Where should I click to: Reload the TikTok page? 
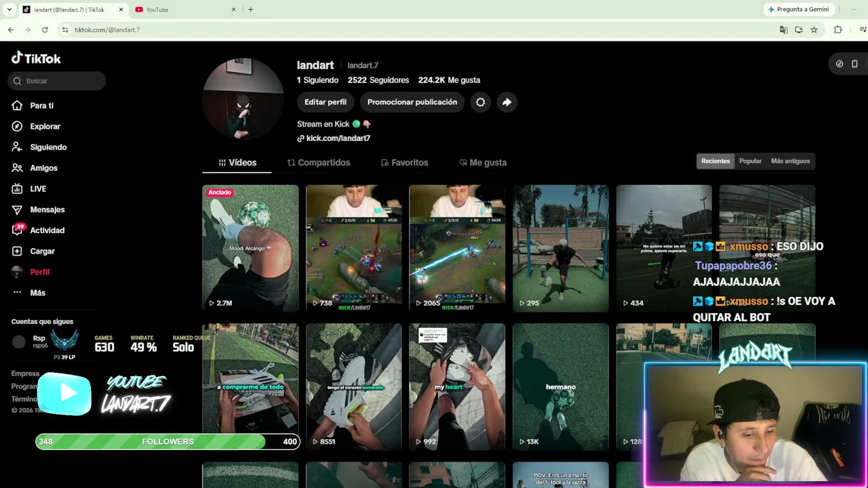click(x=45, y=30)
